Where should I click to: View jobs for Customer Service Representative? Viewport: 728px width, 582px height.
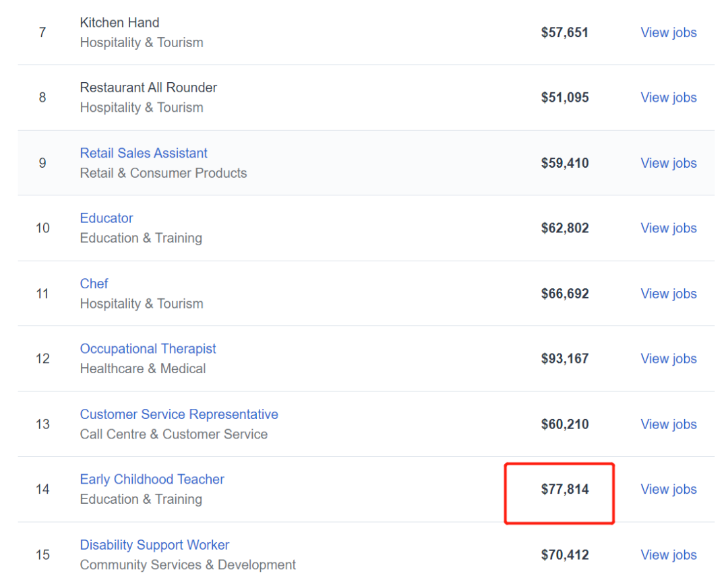tap(668, 424)
